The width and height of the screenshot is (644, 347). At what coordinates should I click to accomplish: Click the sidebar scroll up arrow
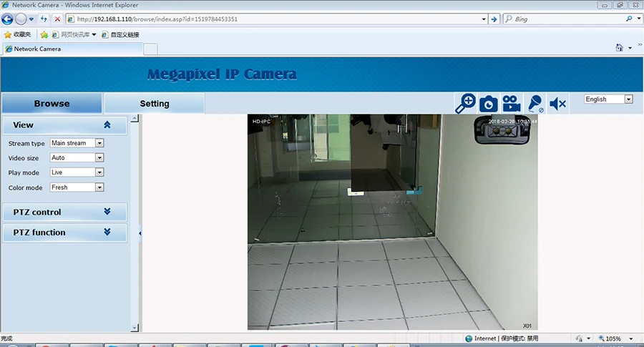click(x=135, y=118)
